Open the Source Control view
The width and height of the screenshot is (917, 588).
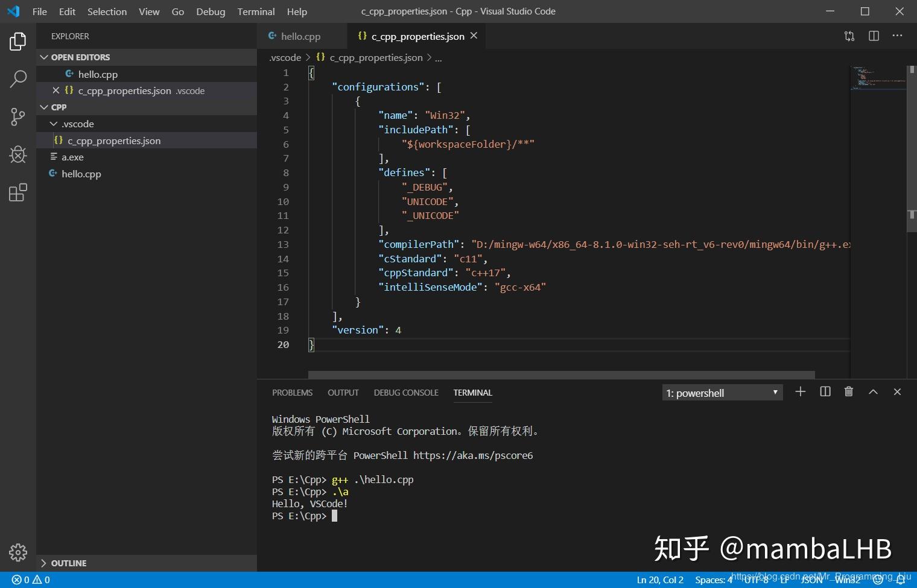click(17, 117)
